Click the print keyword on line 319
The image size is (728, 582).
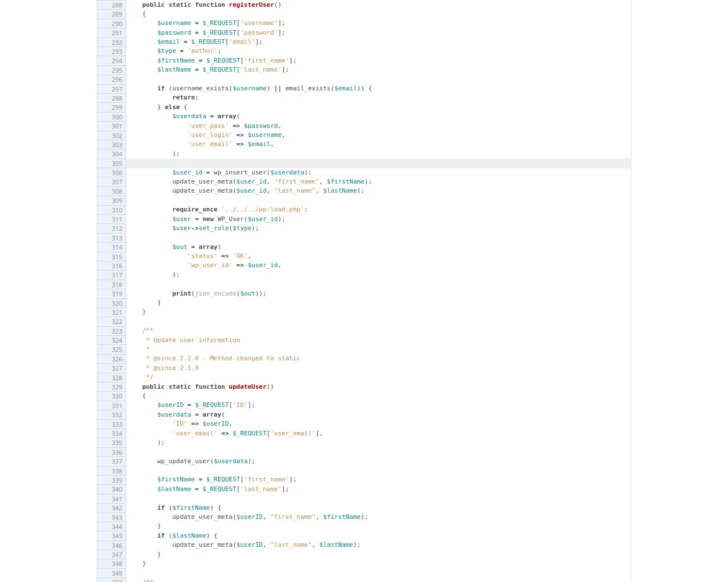coord(181,294)
